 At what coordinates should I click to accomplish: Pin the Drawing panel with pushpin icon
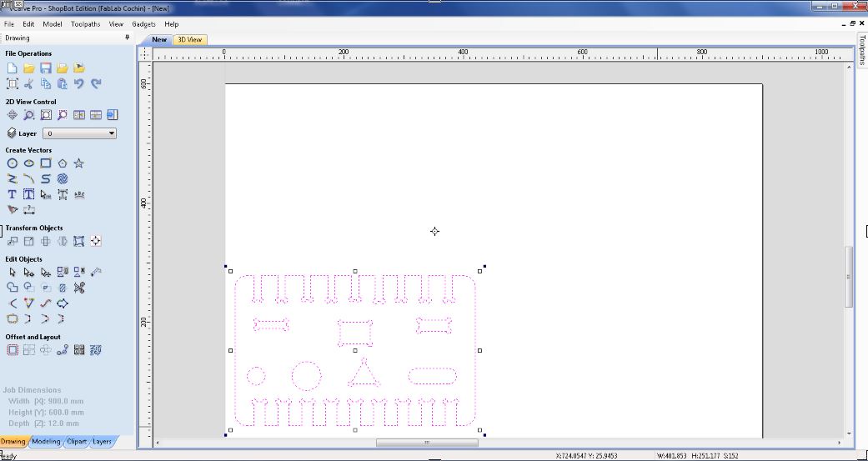click(x=128, y=38)
